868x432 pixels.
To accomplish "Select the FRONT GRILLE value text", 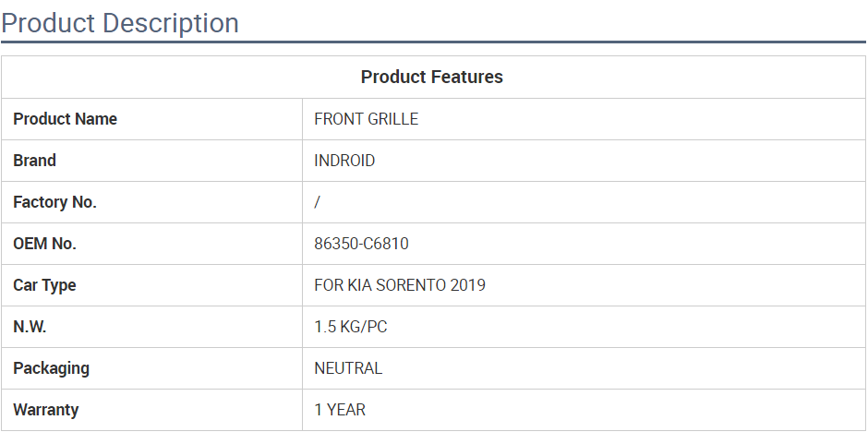I will click(x=366, y=119).
